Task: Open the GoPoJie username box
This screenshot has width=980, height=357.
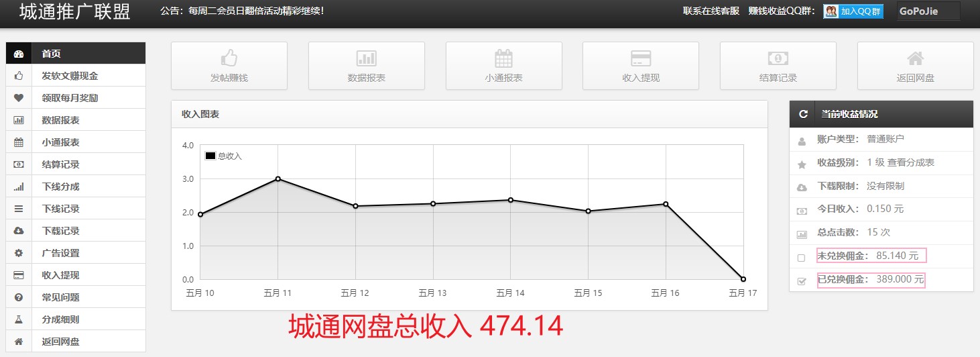Action: (x=928, y=11)
